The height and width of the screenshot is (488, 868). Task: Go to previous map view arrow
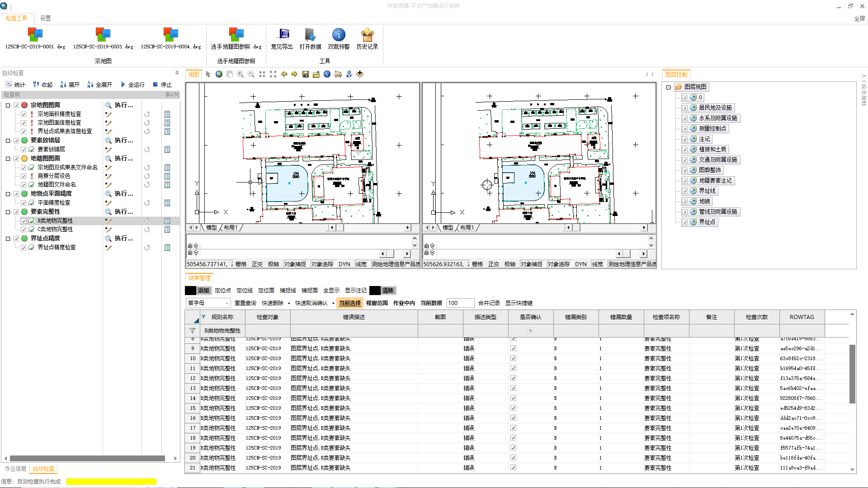(284, 75)
